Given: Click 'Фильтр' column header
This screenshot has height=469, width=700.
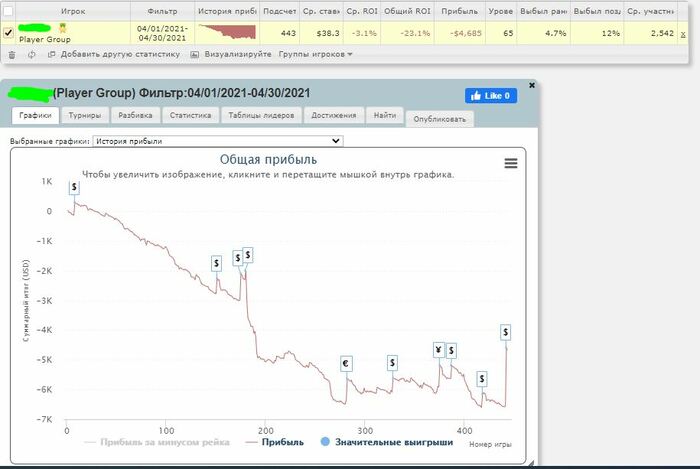Looking at the screenshot, I should 162,11.
